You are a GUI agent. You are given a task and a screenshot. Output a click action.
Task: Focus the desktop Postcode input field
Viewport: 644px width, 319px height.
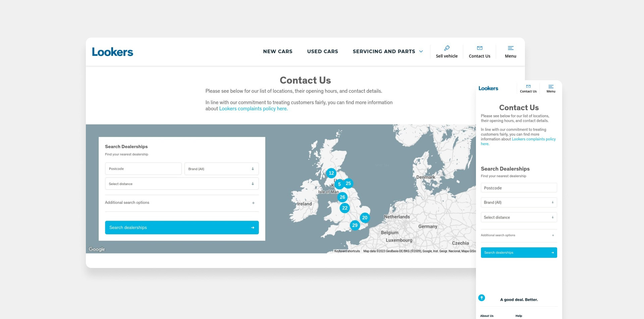tap(143, 169)
